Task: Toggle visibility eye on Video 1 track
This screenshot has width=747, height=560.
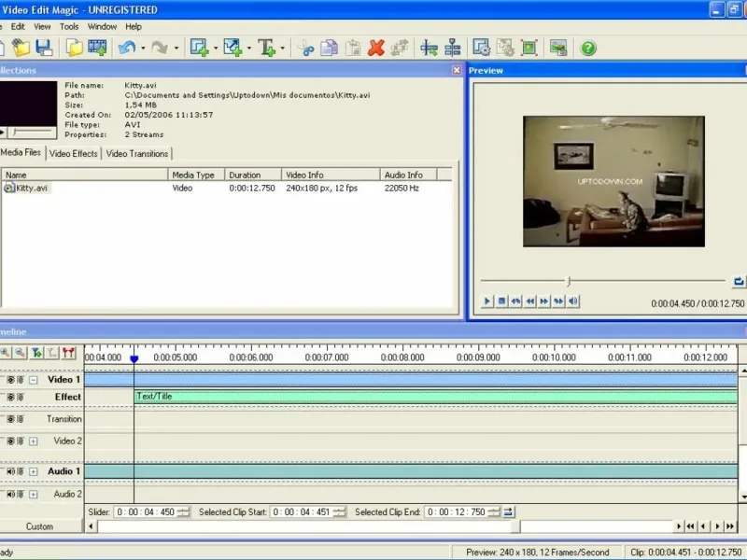Action: [x=11, y=380]
